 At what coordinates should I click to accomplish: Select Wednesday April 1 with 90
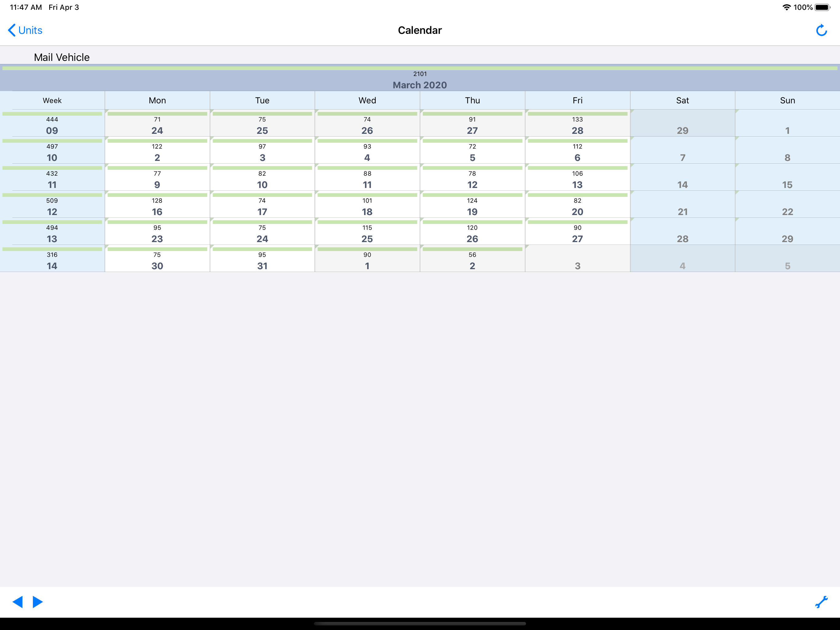point(367,258)
